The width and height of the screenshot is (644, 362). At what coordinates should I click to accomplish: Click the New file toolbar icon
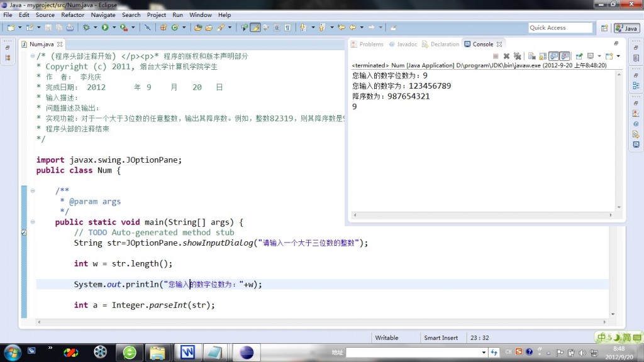coord(11,28)
